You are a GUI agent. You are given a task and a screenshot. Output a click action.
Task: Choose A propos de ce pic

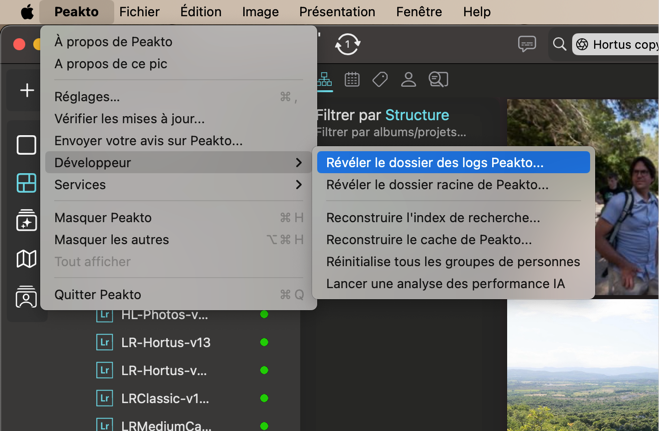tap(179, 63)
